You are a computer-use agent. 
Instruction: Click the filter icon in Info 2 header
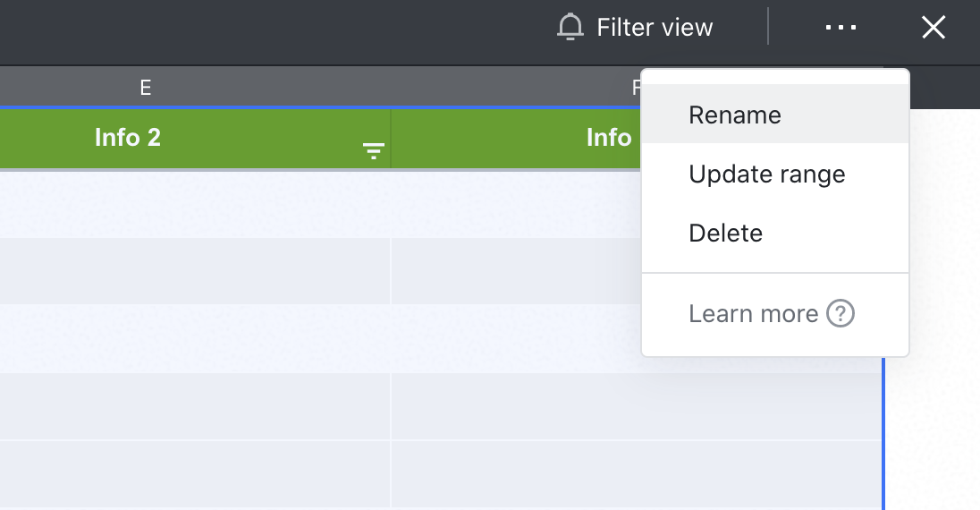[x=374, y=152]
